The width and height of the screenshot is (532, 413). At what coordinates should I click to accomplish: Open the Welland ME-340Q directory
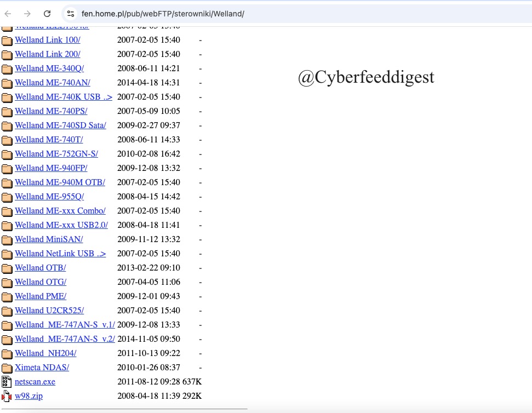[49, 68]
